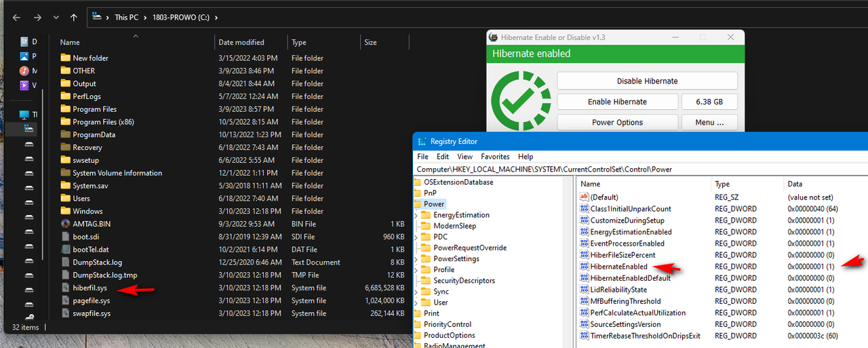
Task: Go forward in File Explorer
Action: (x=37, y=16)
